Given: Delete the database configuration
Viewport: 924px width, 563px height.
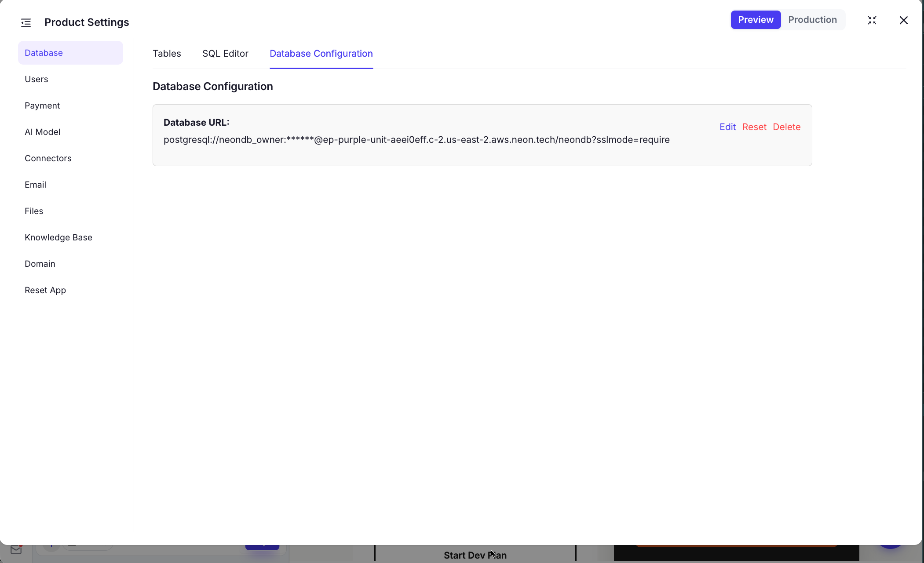Looking at the screenshot, I should [786, 127].
